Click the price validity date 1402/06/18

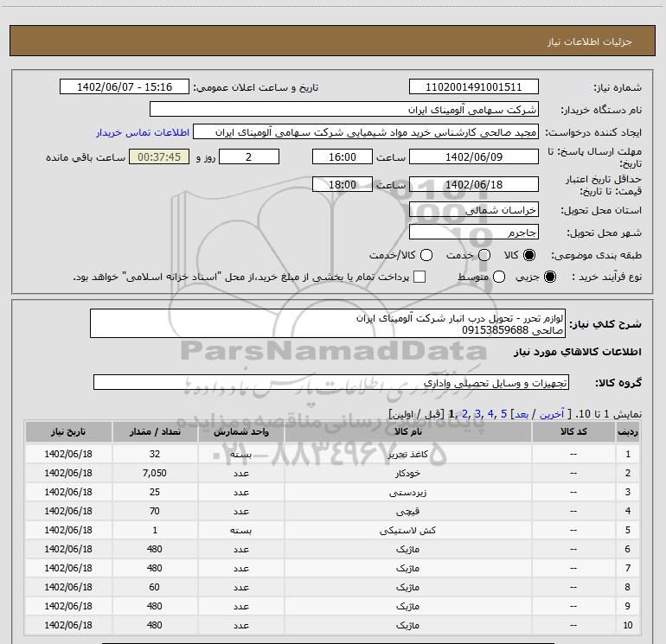(x=474, y=184)
